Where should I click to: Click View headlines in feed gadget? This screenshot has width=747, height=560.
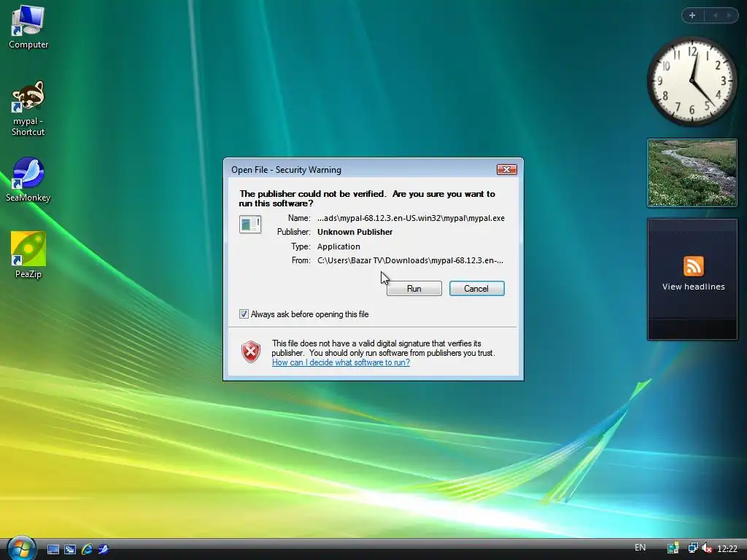[x=693, y=287]
